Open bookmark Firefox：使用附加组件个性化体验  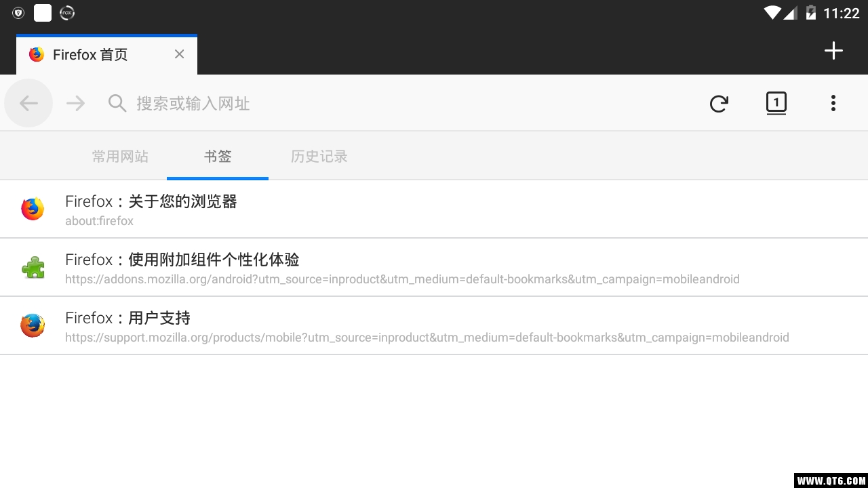pyautogui.click(x=434, y=268)
